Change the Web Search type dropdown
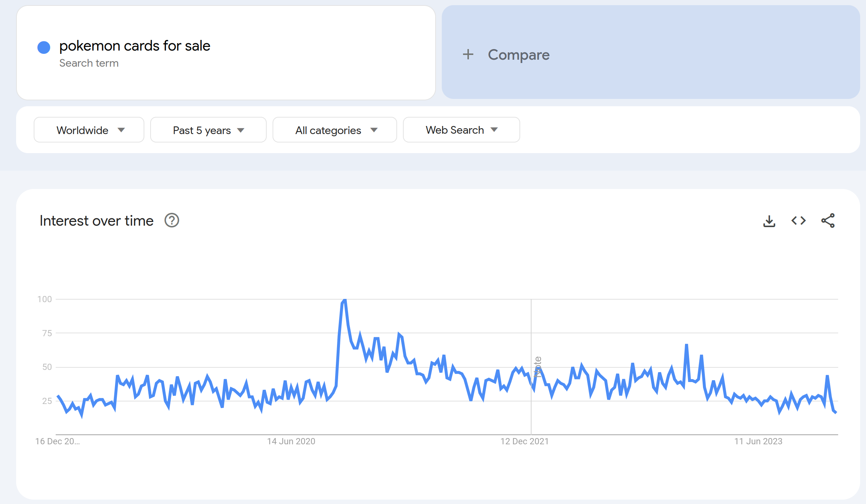This screenshot has width=866, height=504. [461, 130]
